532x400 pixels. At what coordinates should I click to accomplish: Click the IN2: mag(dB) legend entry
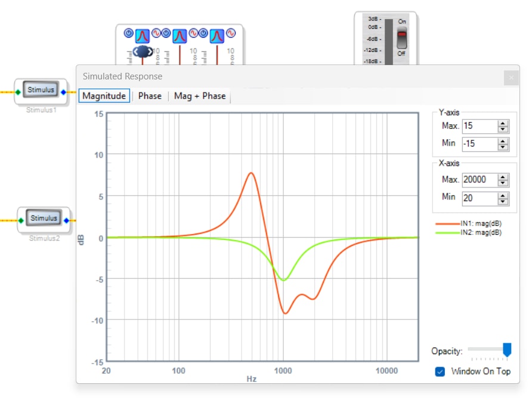click(x=469, y=233)
